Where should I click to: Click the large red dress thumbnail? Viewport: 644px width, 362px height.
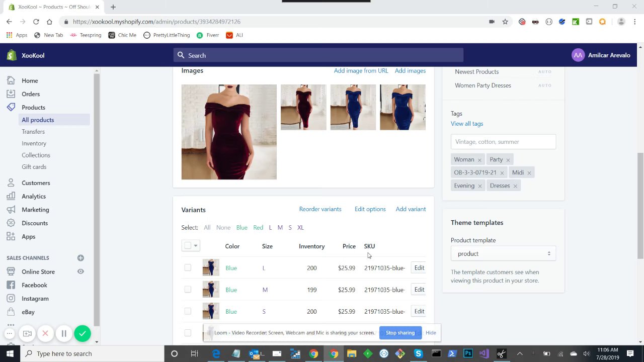229,132
